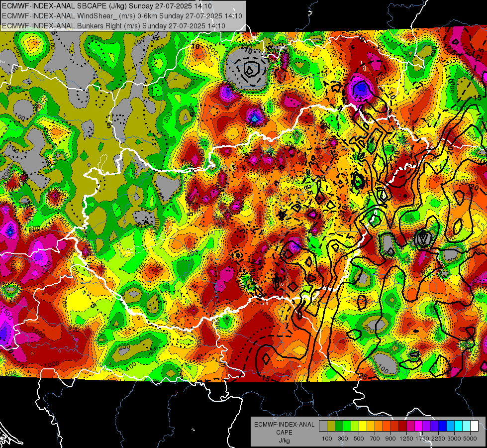Click the 1750 tick label in legend
Image resolution: width=487 pixels, height=448 pixels.
[x=422, y=439]
